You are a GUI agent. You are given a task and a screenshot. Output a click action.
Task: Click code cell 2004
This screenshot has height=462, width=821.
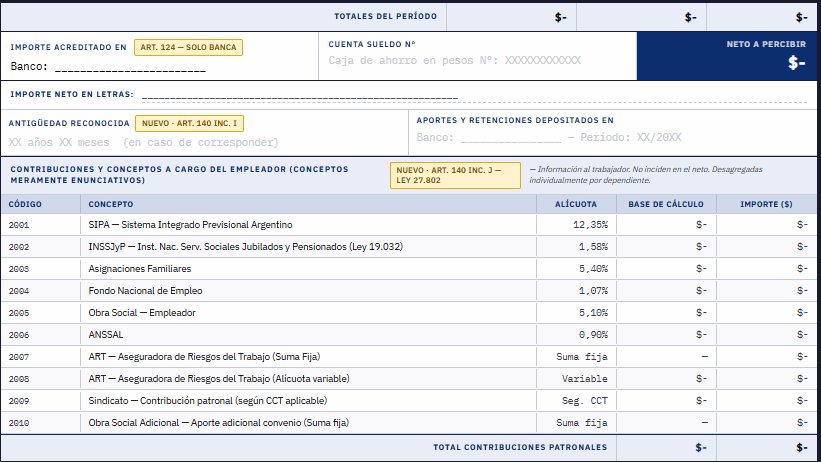(19, 291)
